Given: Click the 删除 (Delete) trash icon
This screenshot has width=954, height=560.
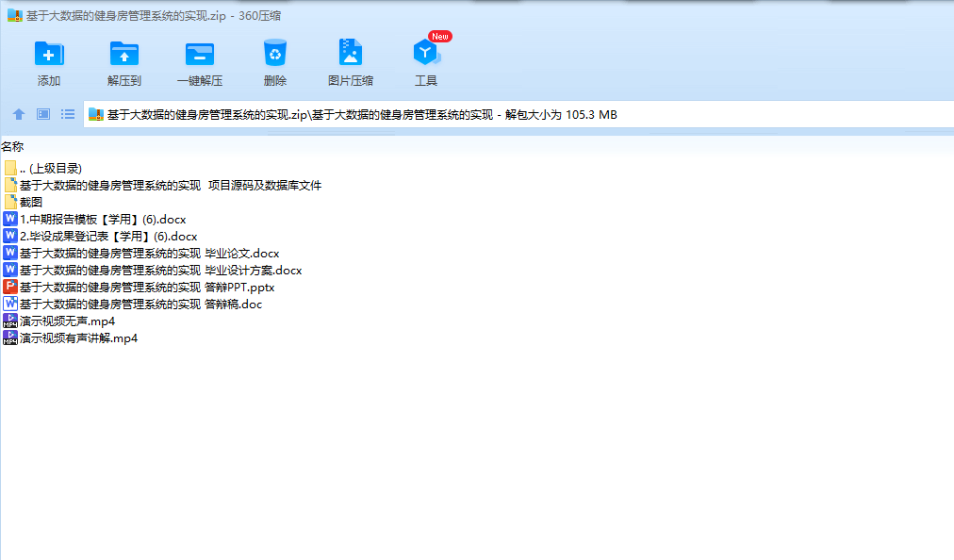Looking at the screenshot, I should pos(275,53).
